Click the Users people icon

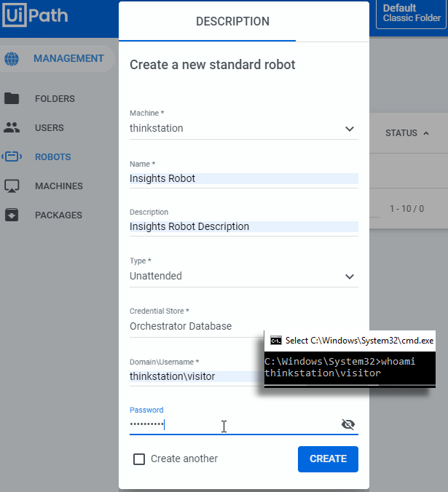12,128
